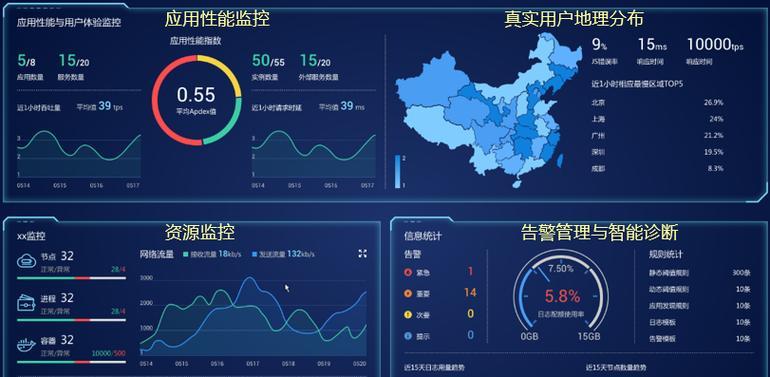Click the red 紧急 alert icon
Viewport: 770px width, 377px height.
(x=408, y=272)
